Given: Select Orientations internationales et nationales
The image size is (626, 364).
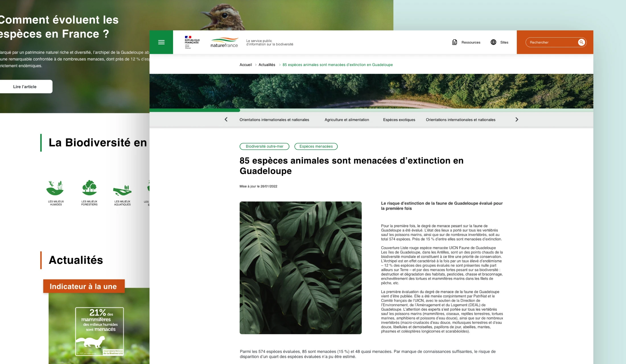Looking at the screenshot, I should pos(274,120).
